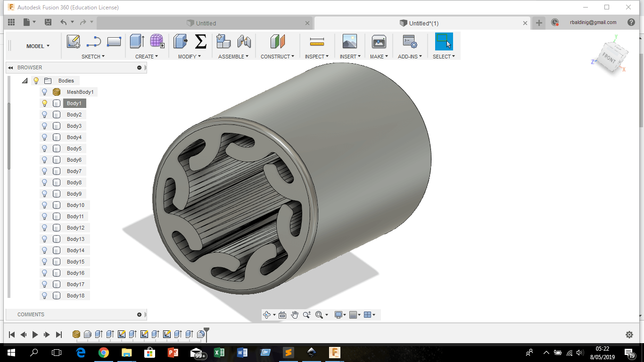
Task: Open Google Chrome from the taskbar
Action: click(x=104, y=352)
